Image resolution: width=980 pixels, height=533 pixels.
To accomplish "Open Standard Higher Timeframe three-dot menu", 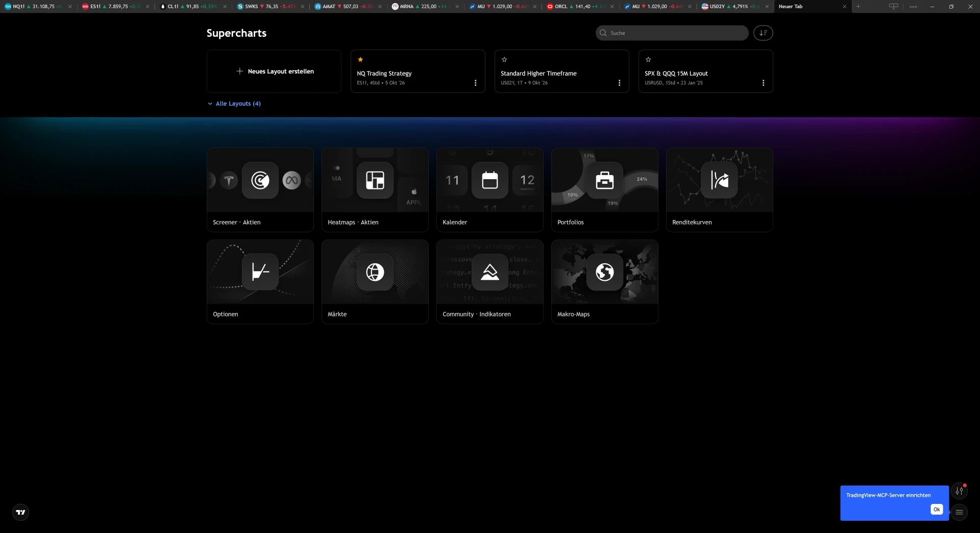I will click(x=620, y=83).
